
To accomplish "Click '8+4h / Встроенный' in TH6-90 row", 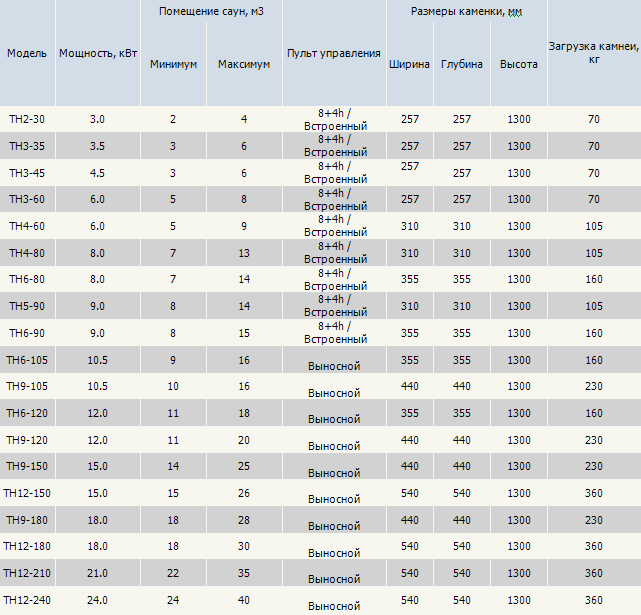I will click(x=335, y=333).
